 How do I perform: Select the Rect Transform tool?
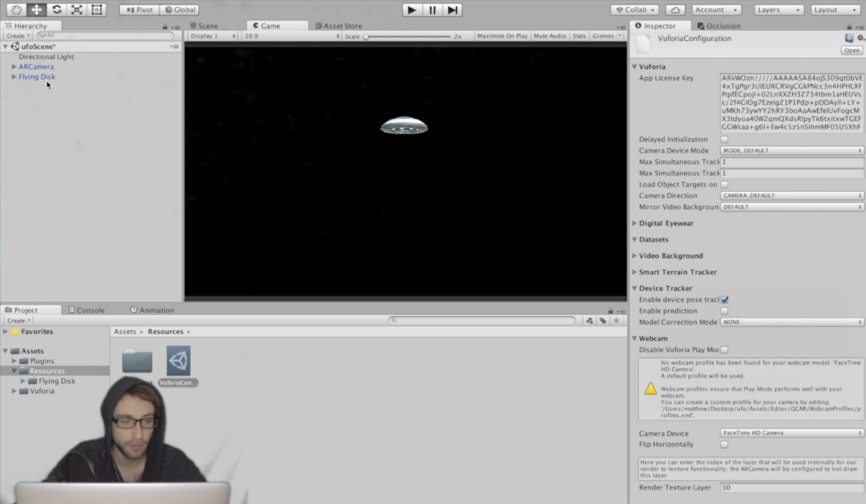point(96,10)
